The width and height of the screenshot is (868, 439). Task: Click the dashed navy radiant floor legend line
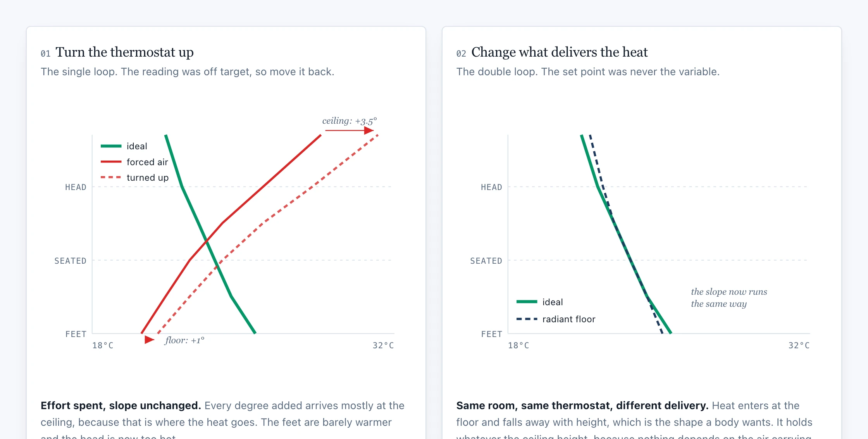(527, 319)
